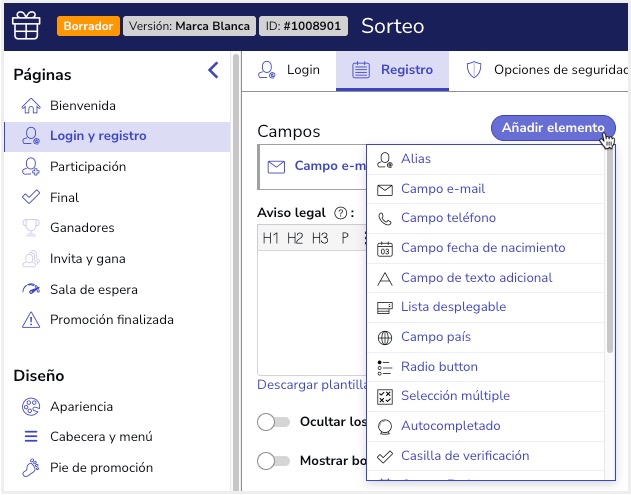Select Campo e-mail from the dropdown
631x495 pixels.
[486, 189]
